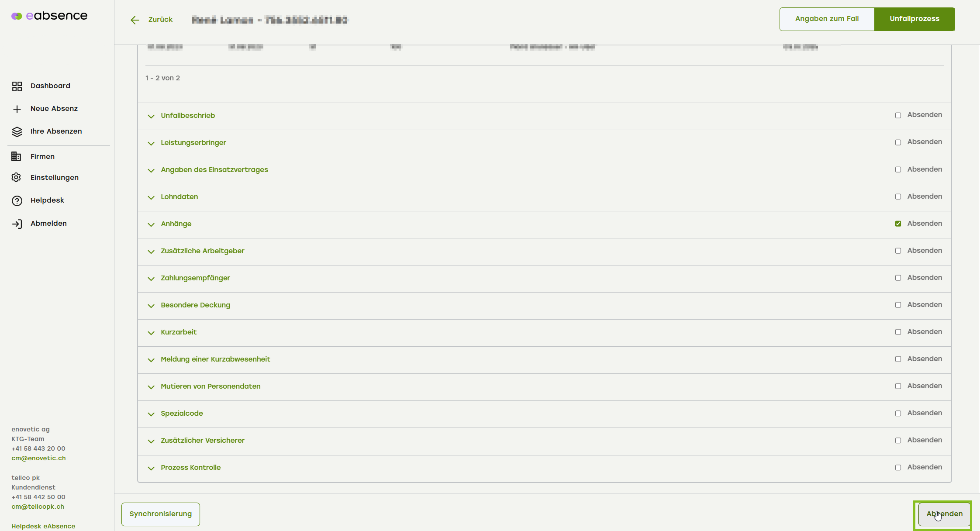Image resolution: width=980 pixels, height=531 pixels.
Task: Click the Zurück back arrow icon
Action: [x=135, y=20]
